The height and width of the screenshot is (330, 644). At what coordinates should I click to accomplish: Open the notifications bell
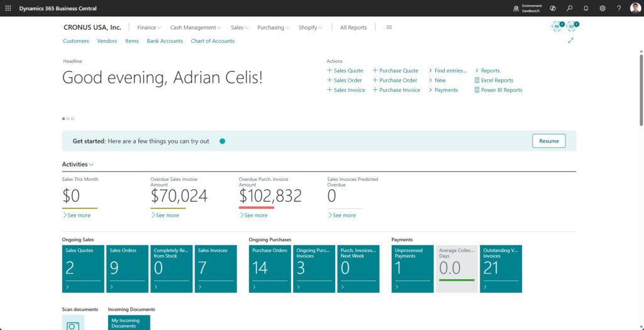point(586,8)
